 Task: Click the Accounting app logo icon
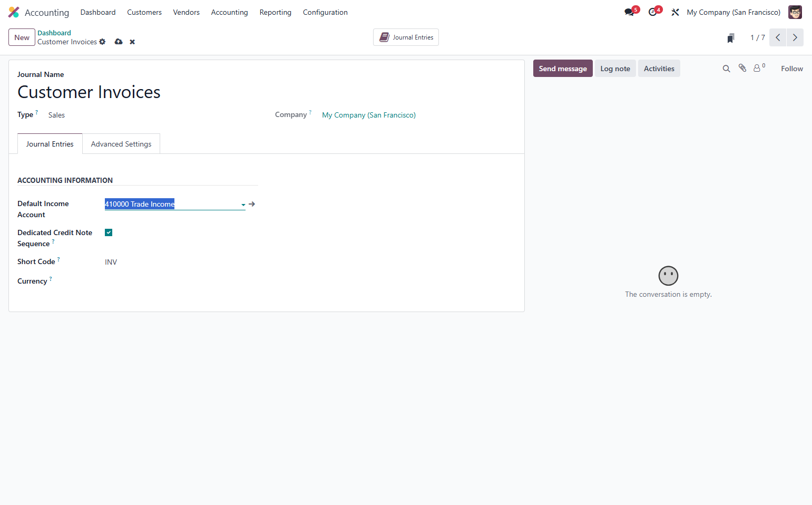click(14, 12)
